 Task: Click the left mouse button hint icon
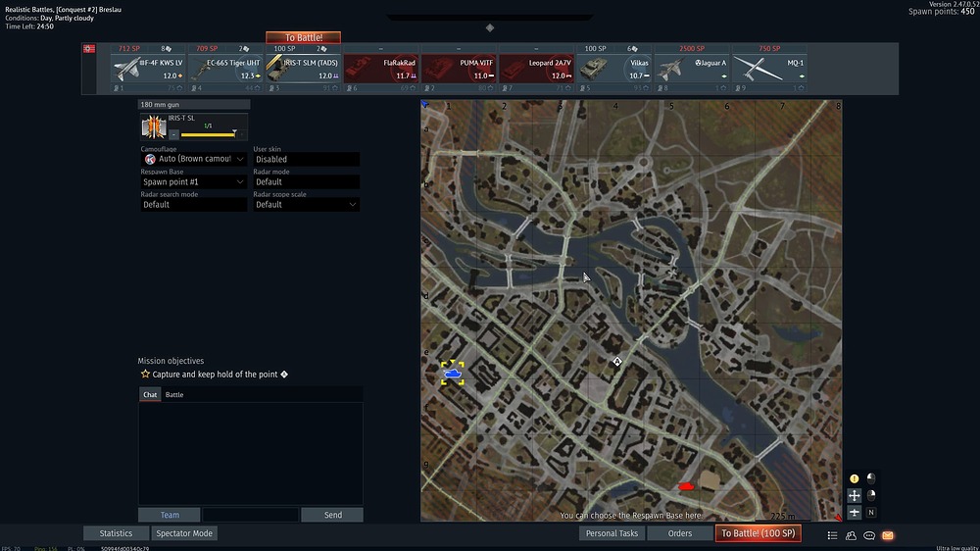(871, 478)
